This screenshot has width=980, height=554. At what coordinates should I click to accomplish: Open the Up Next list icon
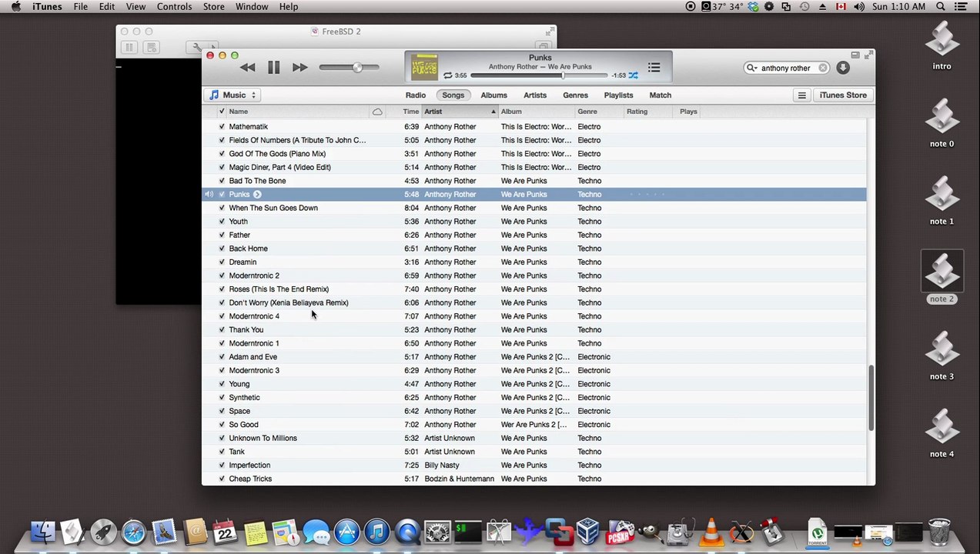point(654,68)
